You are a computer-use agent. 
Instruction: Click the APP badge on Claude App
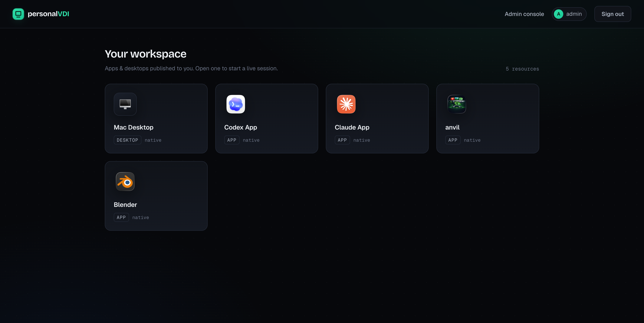coord(342,140)
